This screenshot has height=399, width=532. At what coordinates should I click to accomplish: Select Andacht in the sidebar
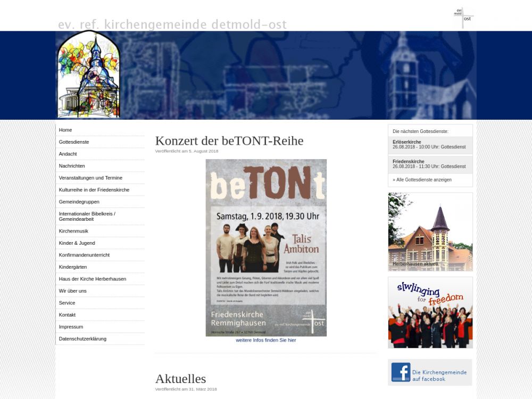(68, 154)
